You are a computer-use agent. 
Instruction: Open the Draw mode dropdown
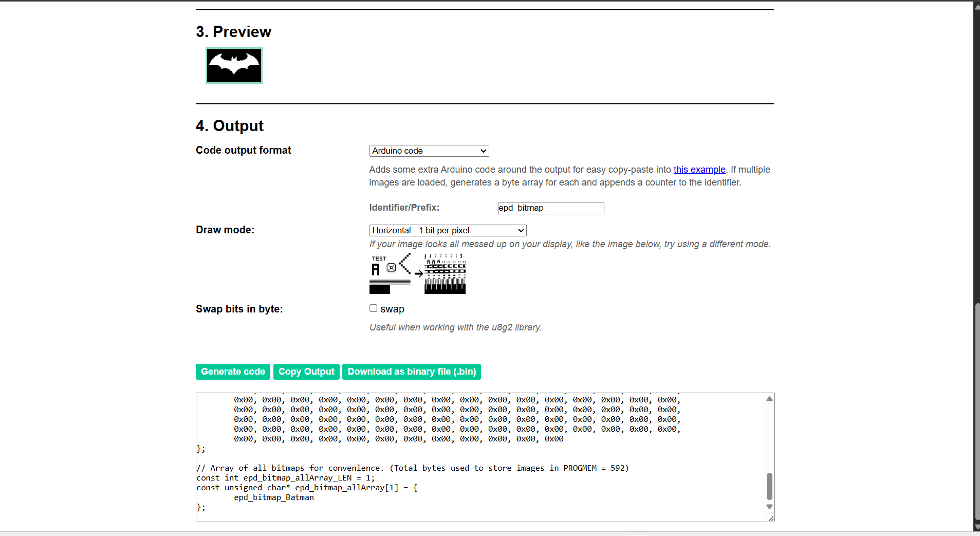(x=448, y=231)
